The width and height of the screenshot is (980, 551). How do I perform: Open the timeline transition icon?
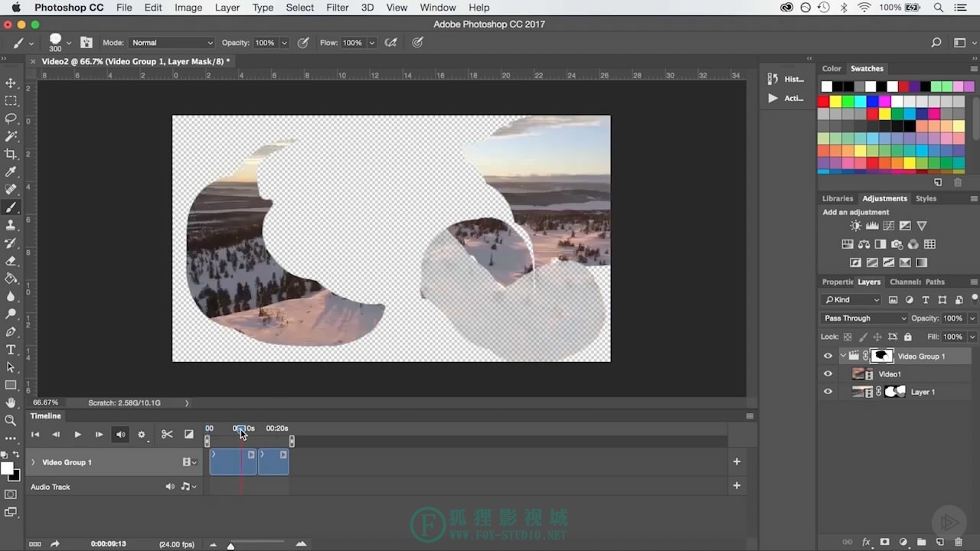(189, 435)
